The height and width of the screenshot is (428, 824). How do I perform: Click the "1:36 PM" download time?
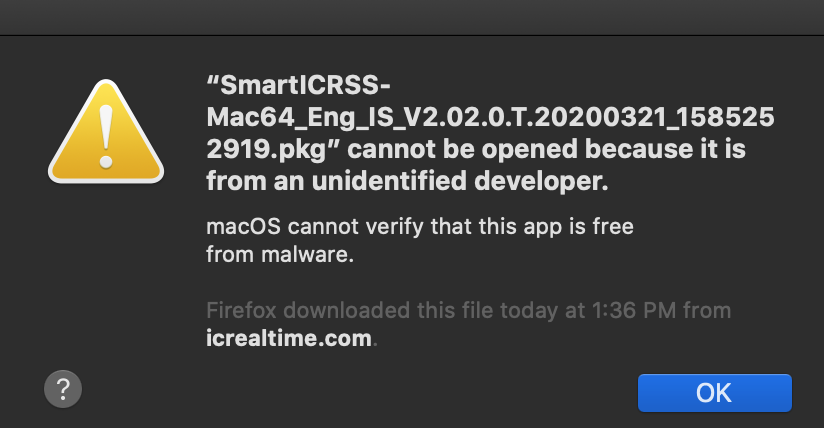[x=634, y=310]
